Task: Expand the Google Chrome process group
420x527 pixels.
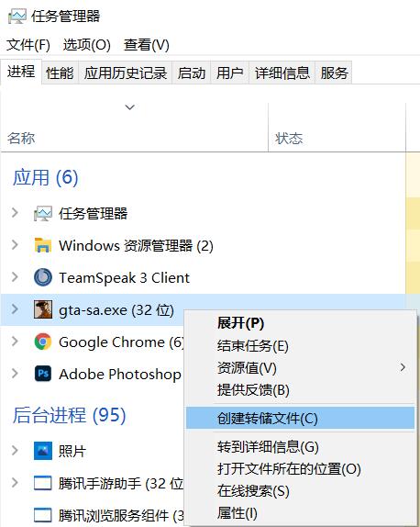Action: 15,342
